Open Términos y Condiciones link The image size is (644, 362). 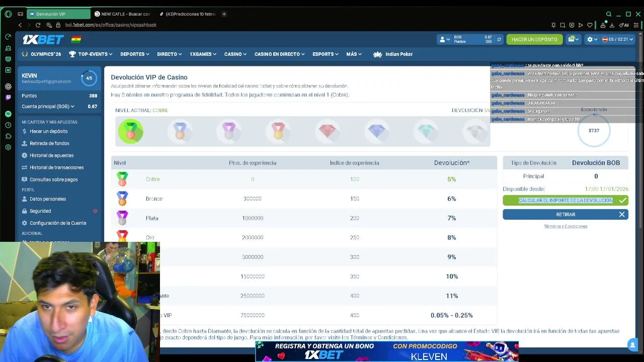coord(566,226)
